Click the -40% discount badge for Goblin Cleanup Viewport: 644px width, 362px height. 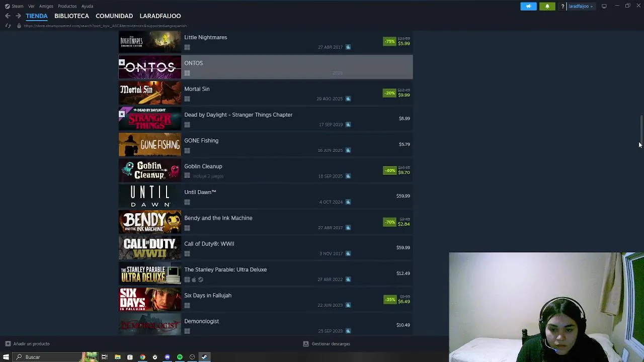coord(389,170)
